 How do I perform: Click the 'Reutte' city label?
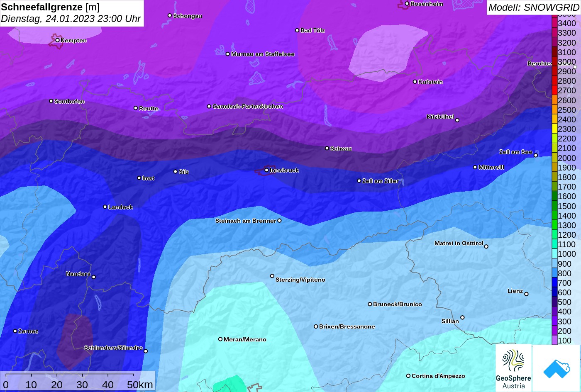tap(149, 108)
